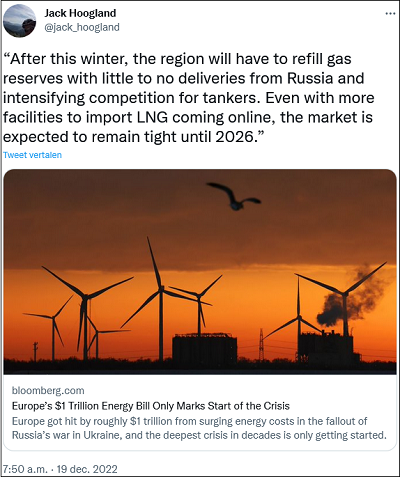Open the three-dot more options menu
This screenshot has height=477, width=400.
(390, 14)
